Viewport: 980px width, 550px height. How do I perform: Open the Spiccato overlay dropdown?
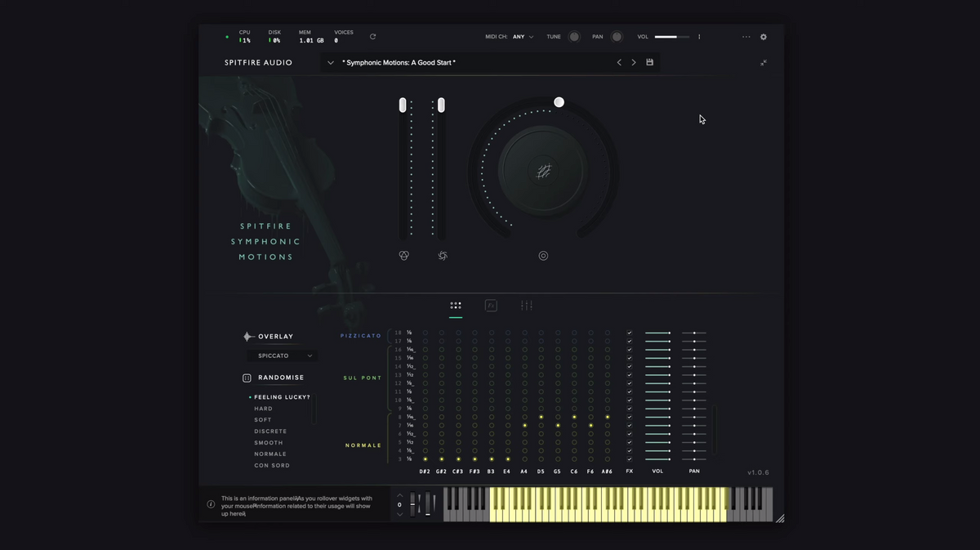(x=282, y=355)
